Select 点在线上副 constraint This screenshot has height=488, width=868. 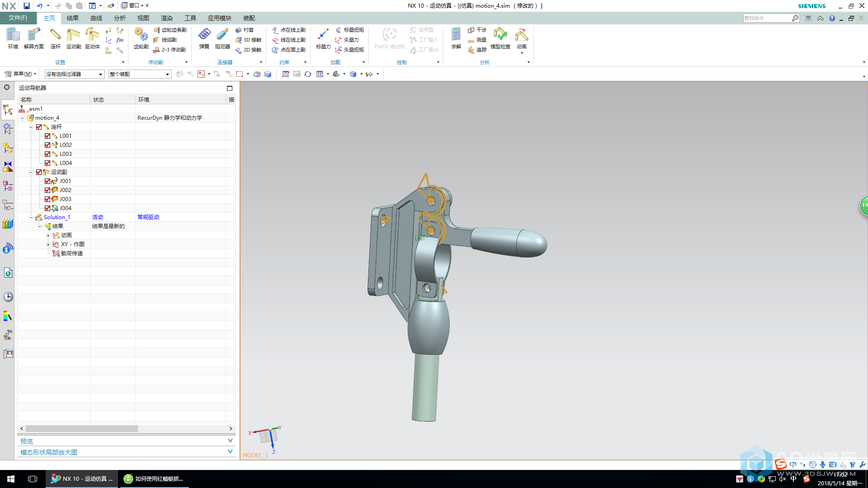coord(288,30)
